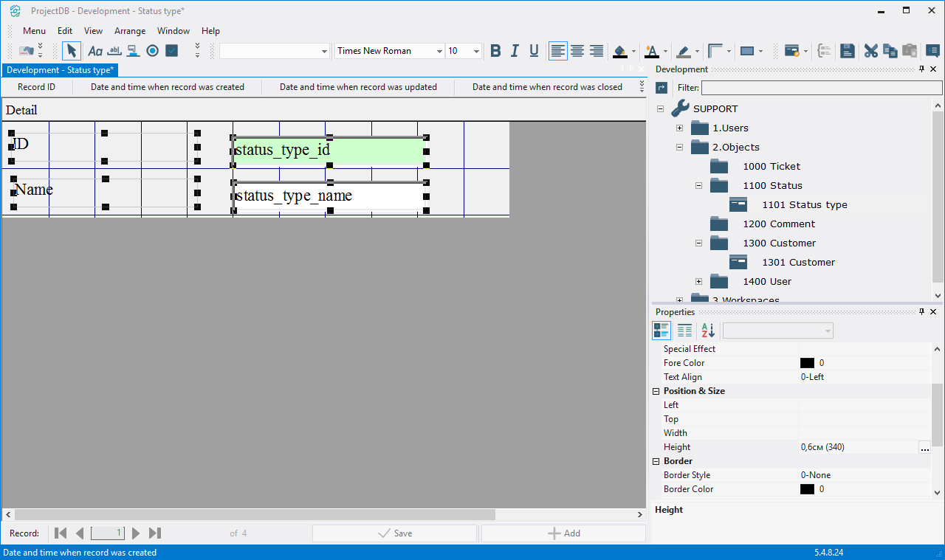Click the Fore Color black swatch
945x560 pixels.
tap(807, 363)
